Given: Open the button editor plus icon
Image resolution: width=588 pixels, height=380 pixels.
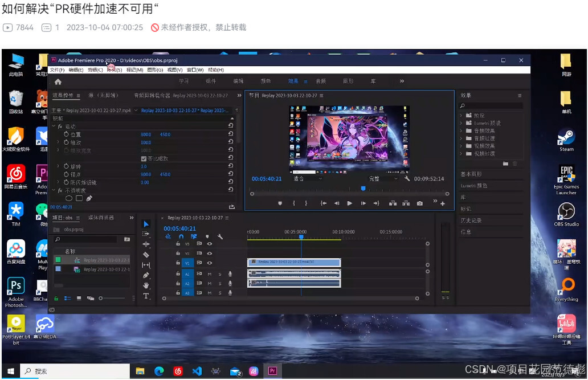Looking at the screenshot, I should pyautogui.click(x=443, y=204).
